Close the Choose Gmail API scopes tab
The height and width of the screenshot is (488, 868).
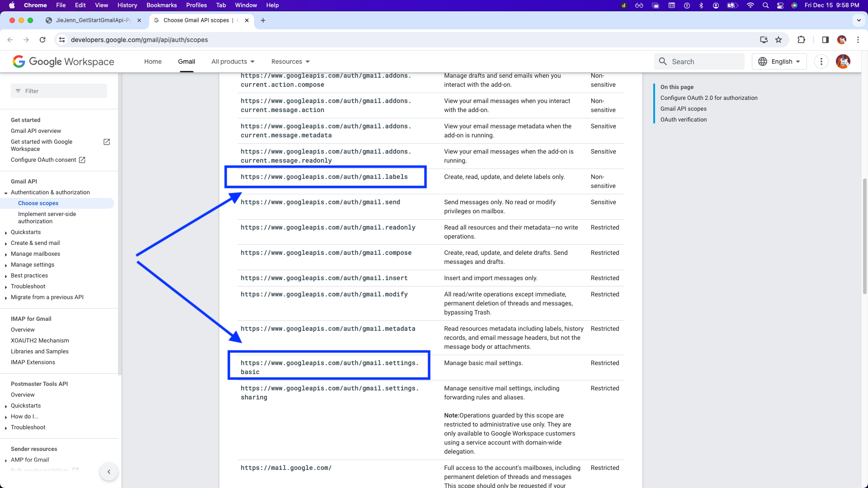[x=247, y=20]
